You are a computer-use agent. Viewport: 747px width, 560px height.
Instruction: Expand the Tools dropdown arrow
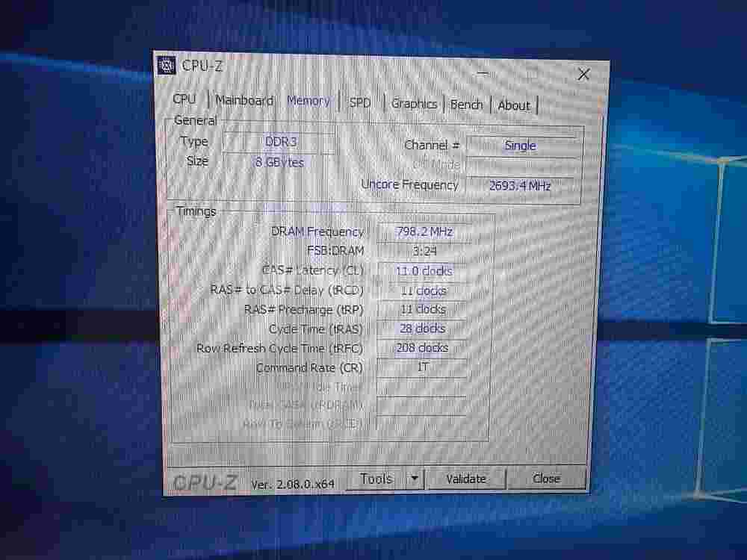415,479
